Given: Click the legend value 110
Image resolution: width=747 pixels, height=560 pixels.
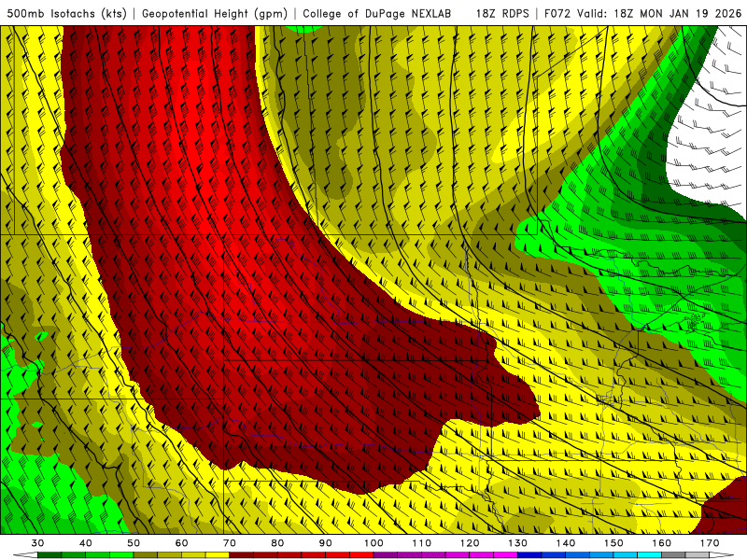Looking at the screenshot, I should pos(422,543).
